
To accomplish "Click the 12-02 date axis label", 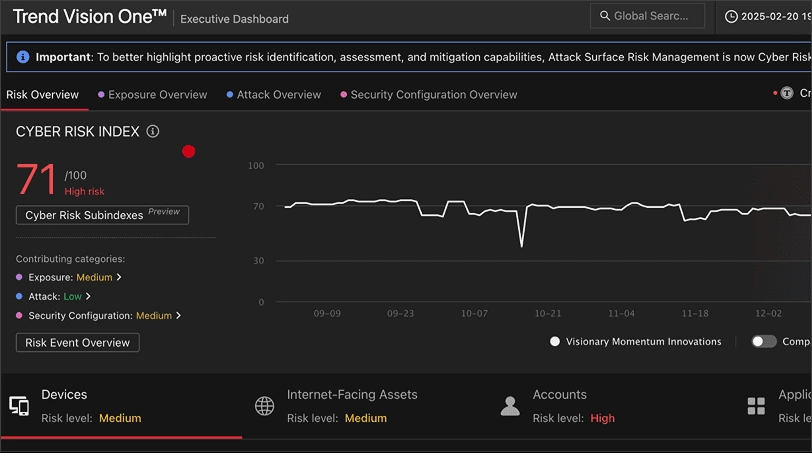I will click(768, 314).
